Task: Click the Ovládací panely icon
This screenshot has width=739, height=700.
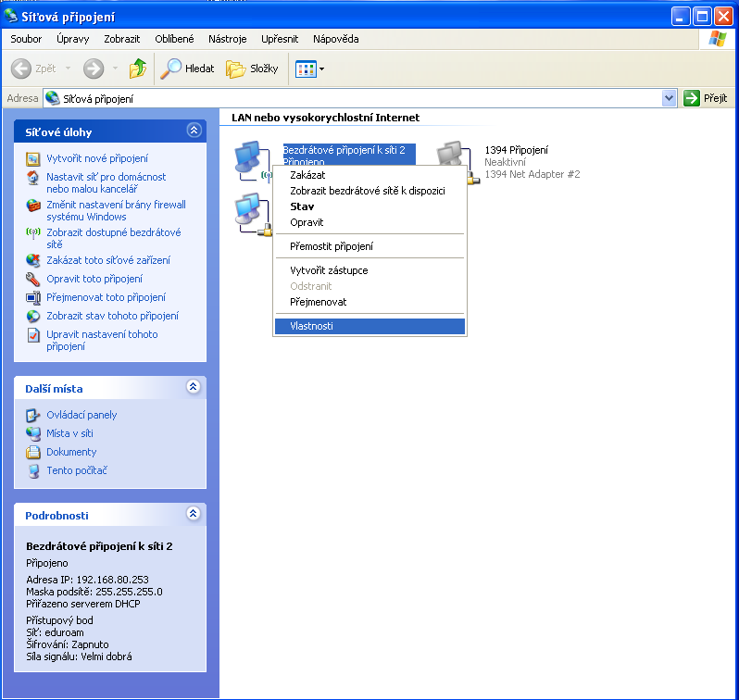Action: (33, 415)
